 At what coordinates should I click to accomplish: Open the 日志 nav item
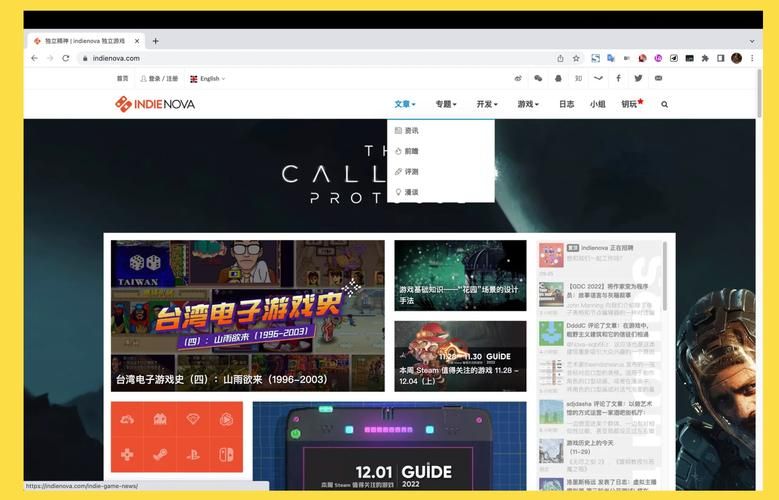(x=566, y=104)
